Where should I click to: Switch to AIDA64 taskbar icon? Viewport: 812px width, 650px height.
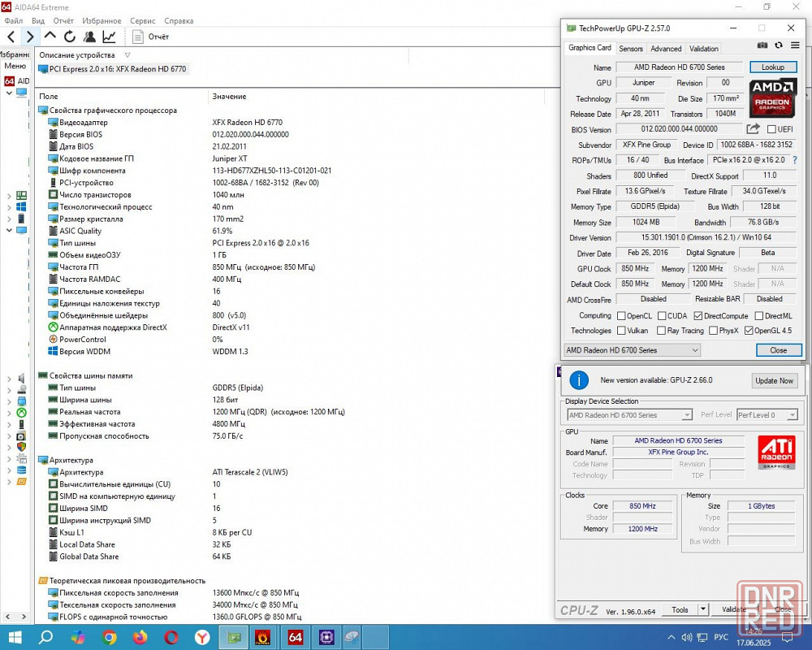tap(296, 637)
